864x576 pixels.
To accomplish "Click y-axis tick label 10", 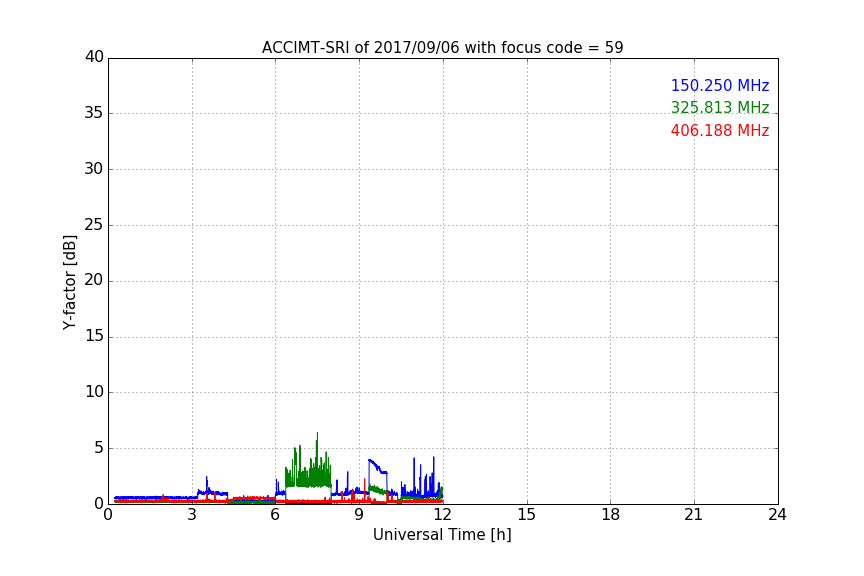I will point(94,392).
